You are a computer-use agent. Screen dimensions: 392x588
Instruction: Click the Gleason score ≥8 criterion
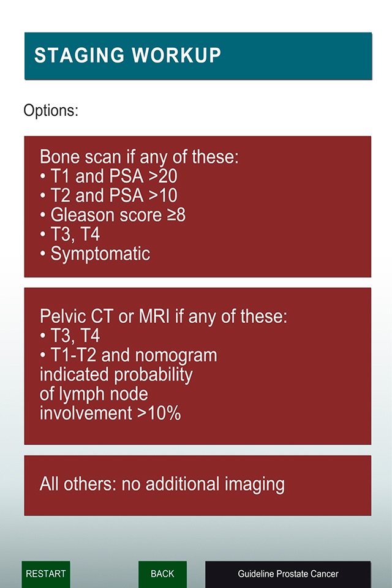tap(113, 215)
